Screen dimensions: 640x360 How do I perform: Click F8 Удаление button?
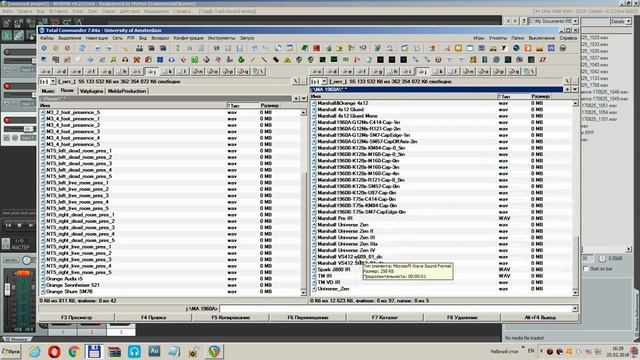click(462, 317)
